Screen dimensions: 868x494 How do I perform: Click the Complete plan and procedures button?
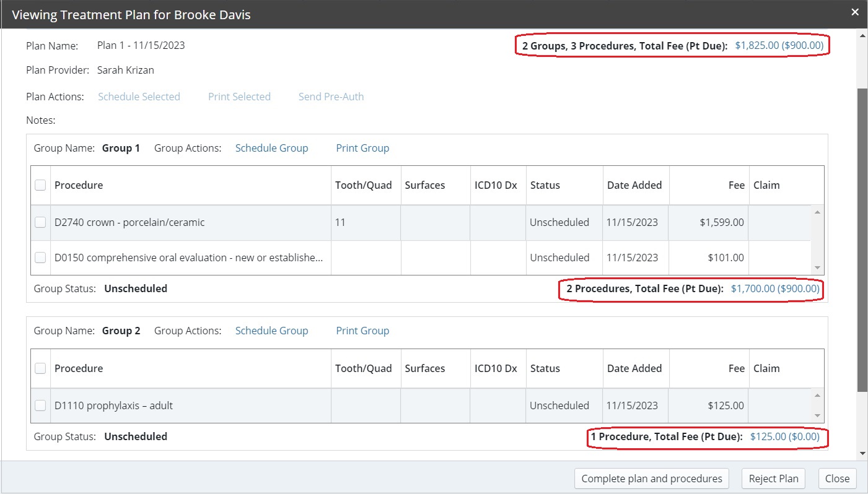[x=652, y=479]
